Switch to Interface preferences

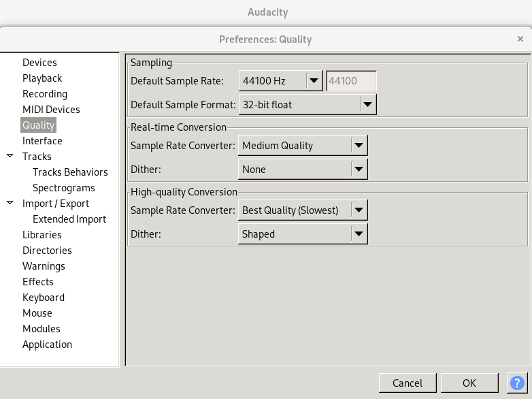tap(42, 140)
